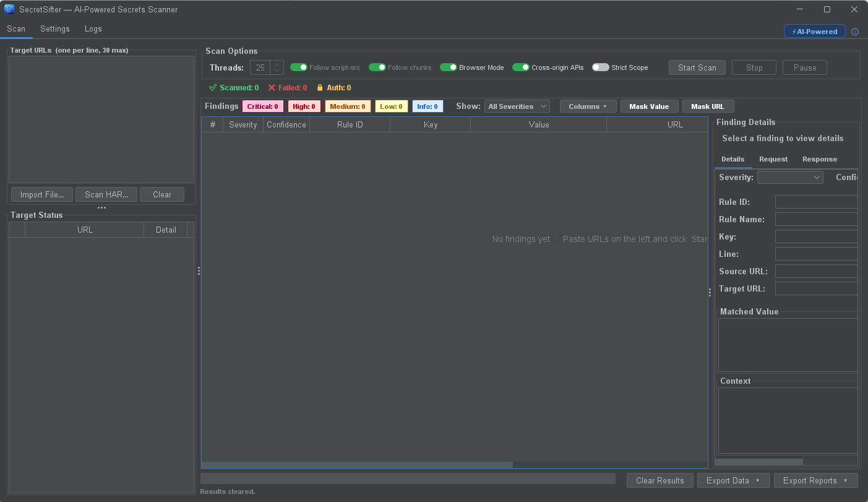This screenshot has height=502, width=868.
Task: Click the Rule ID field
Action: (817, 202)
